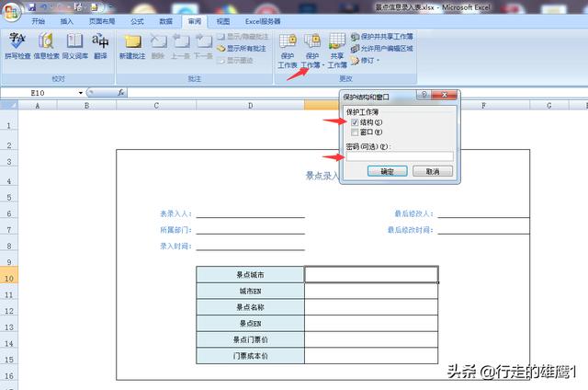Open the Insert Function fx button

[120, 92]
